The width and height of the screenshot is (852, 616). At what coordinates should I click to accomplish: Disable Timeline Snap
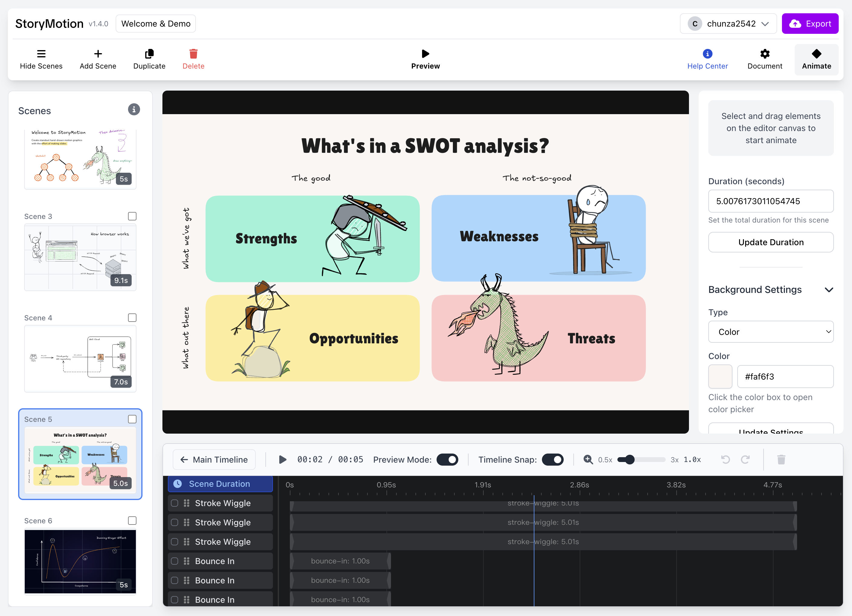click(x=552, y=459)
